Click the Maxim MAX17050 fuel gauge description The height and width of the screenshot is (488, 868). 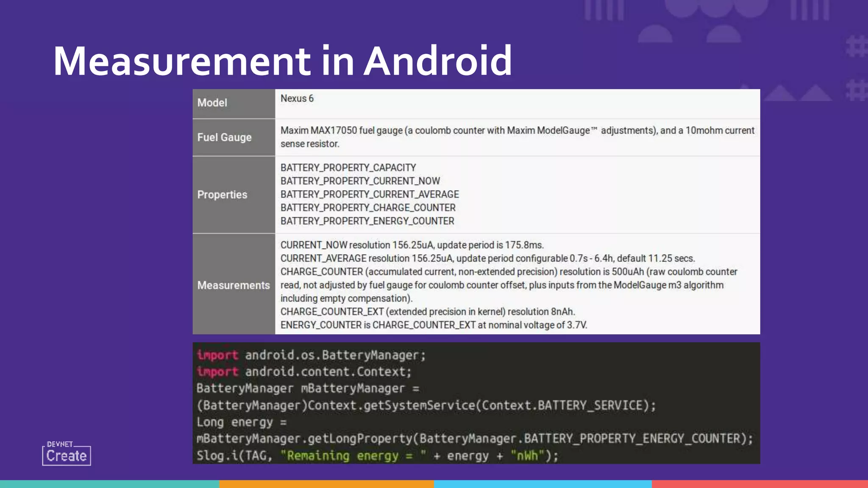click(x=517, y=137)
